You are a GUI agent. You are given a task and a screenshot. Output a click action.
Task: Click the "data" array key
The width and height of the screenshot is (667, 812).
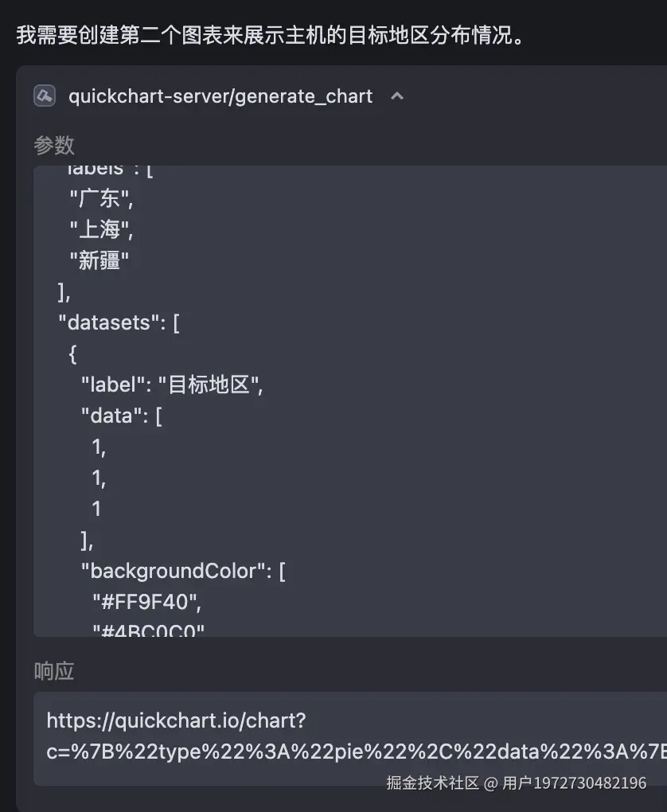pos(111,416)
